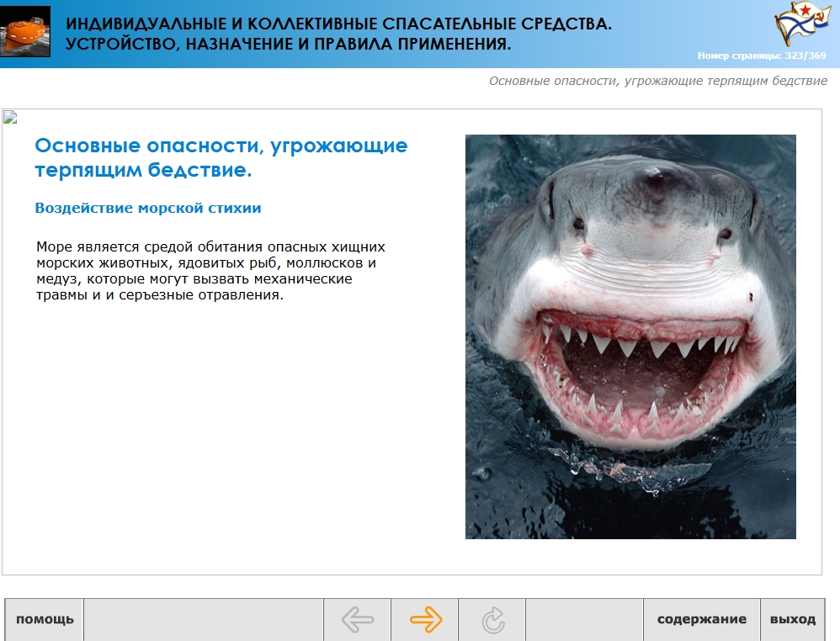840x641 pixels.
Task: Click the orange lifeboat icon in header
Action: 25,33
